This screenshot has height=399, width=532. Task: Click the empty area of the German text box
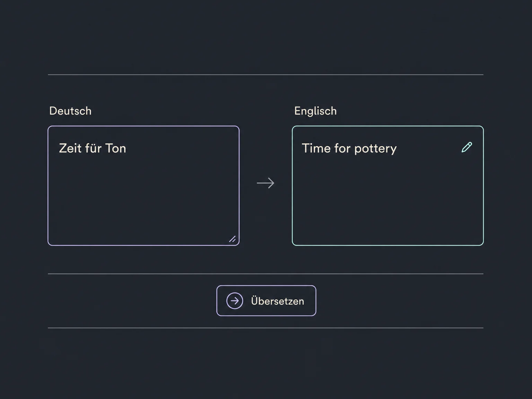(x=143, y=201)
